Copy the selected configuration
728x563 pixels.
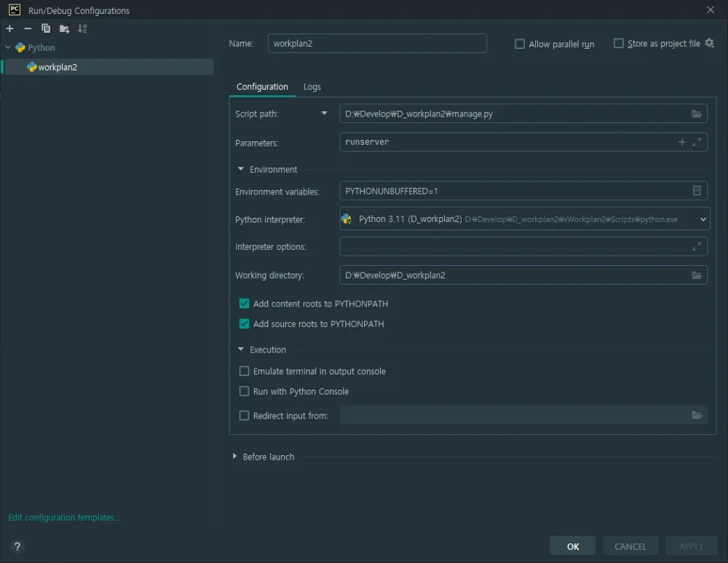(45, 29)
